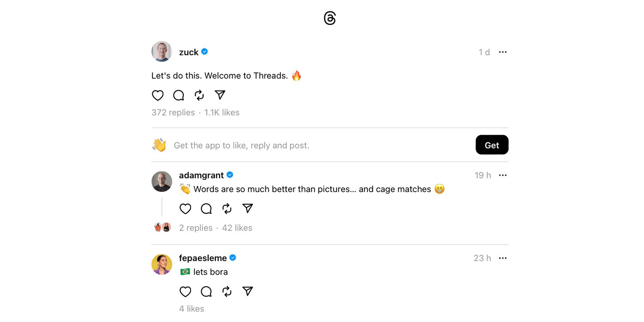Open comment on adamgrant's reply
The image size is (644, 322).
pyautogui.click(x=206, y=209)
